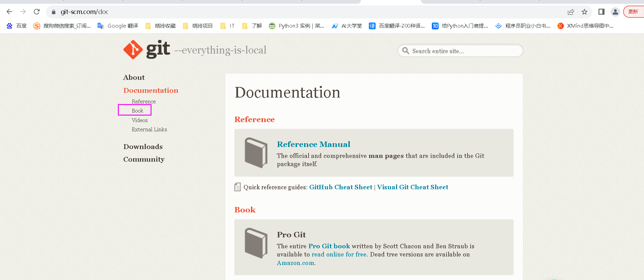Open the 搜狗微信搜索 bookmark
This screenshot has height=280, width=644.
tap(62, 26)
